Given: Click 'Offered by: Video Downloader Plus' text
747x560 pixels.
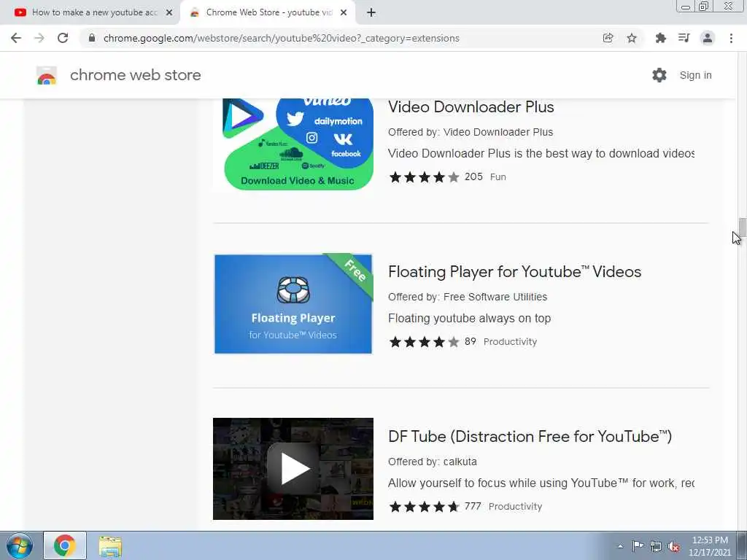Looking at the screenshot, I should (471, 132).
